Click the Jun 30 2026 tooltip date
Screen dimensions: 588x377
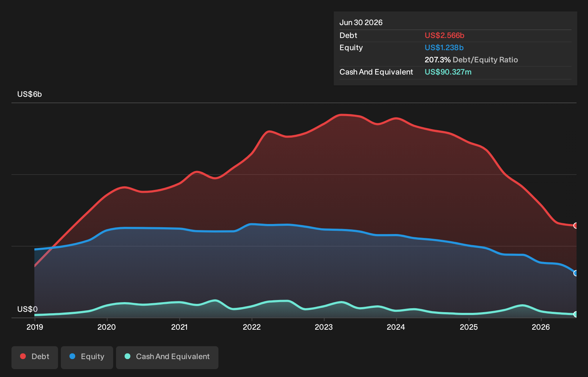point(361,23)
